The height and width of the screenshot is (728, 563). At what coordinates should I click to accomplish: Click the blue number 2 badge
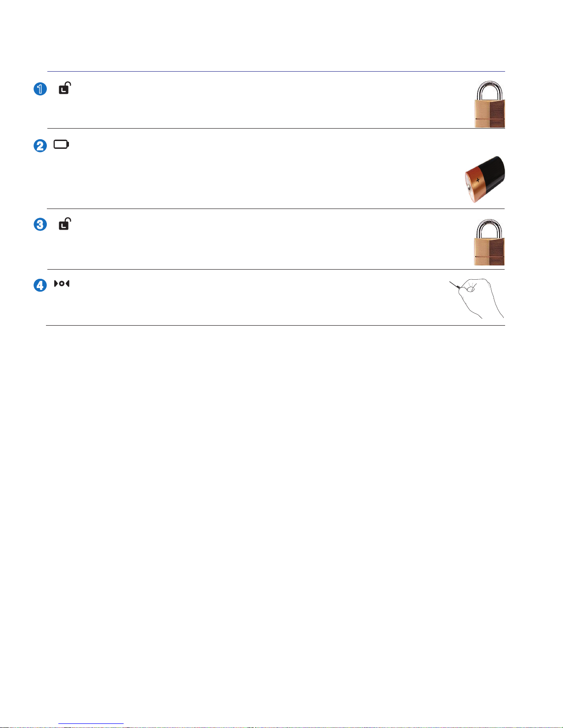click(40, 146)
